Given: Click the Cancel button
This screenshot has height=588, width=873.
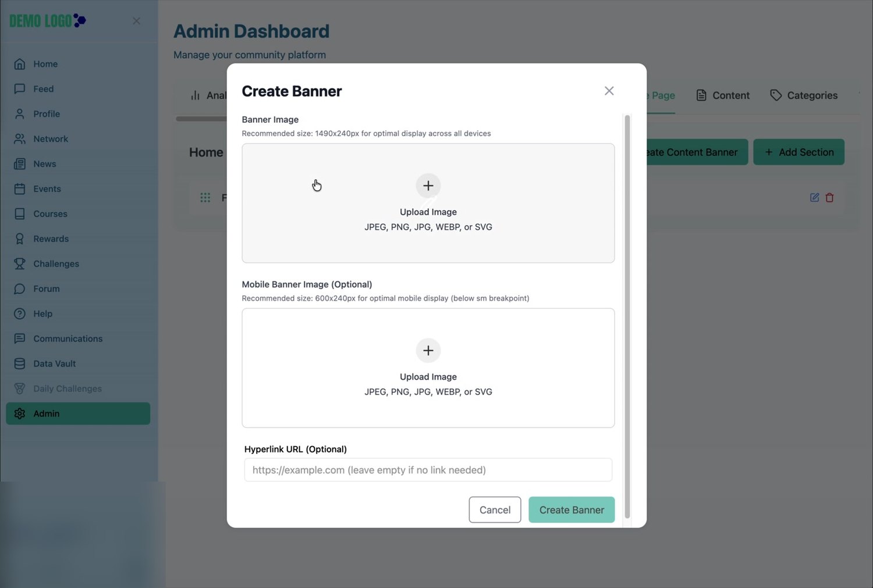Looking at the screenshot, I should point(495,510).
